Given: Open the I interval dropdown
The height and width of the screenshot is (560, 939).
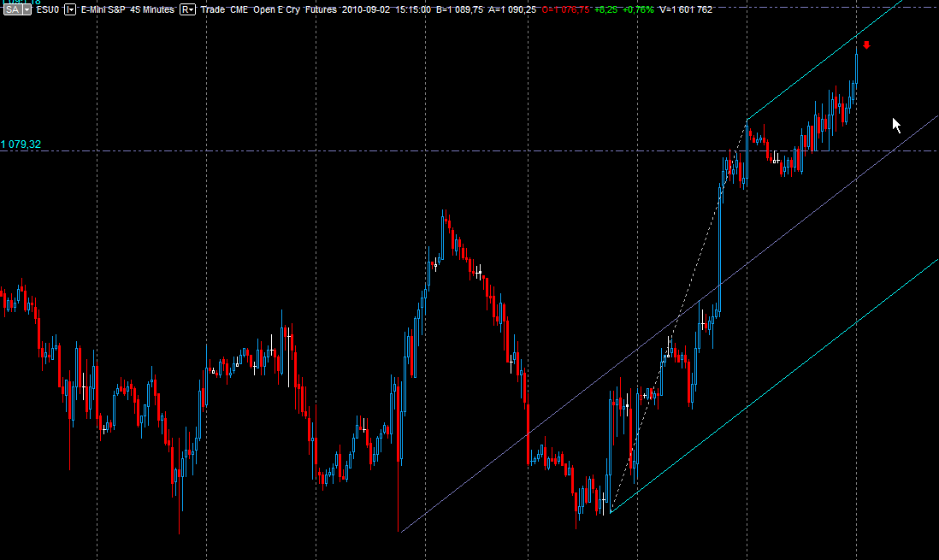Looking at the screenshot, I should pyautogui.click(x=70, y=9).
